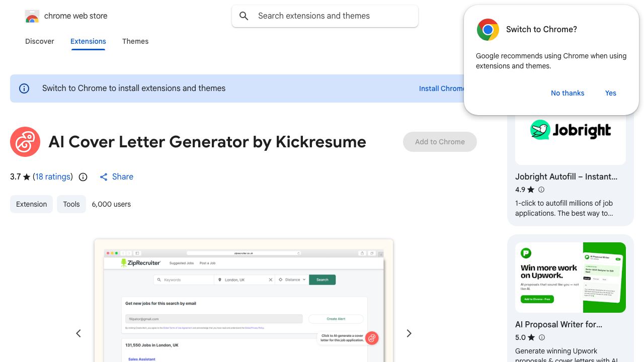Click the Kickresume extension logo icon
Image resolution: width=644 pixels, height=362 pixels.
tap(25, 142)
